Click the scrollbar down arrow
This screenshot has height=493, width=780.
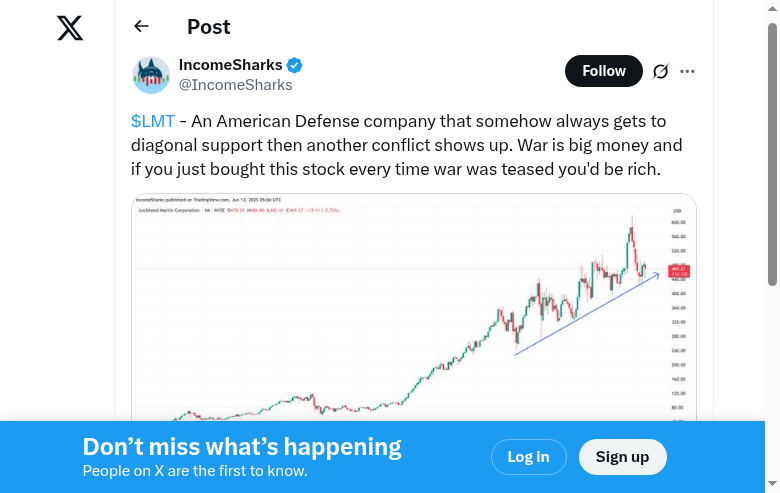tap(772, 485)
